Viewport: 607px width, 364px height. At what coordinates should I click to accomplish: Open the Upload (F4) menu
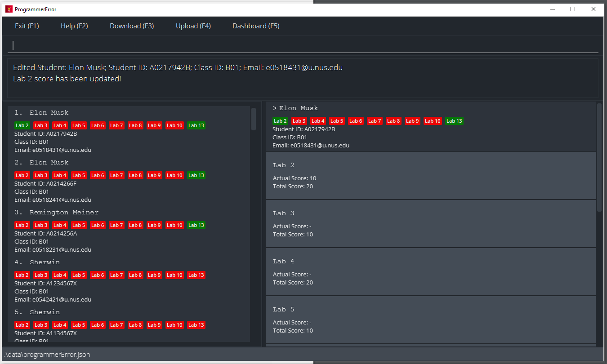tap(193, 26)
